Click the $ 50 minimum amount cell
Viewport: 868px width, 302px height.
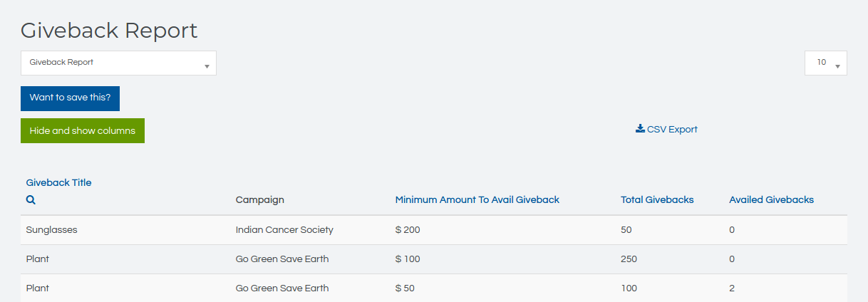405,288
